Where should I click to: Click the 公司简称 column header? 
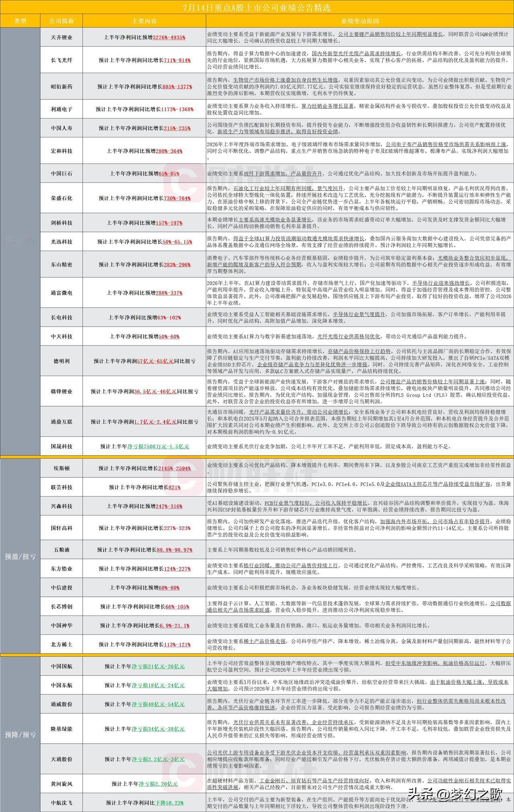(x=61, y=21)
